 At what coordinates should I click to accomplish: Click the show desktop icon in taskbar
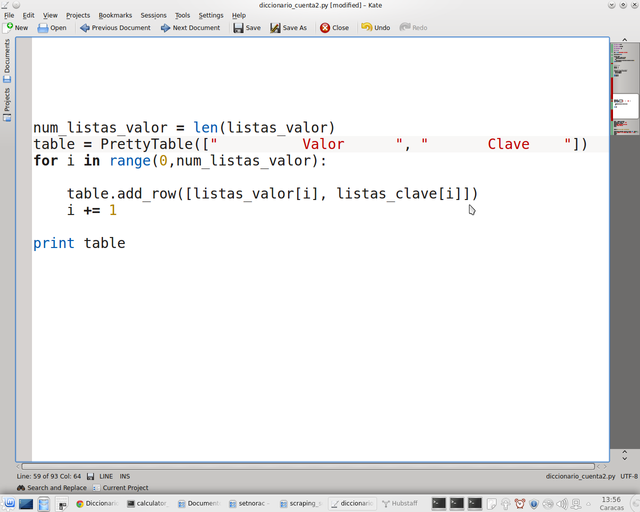point(26,504)
